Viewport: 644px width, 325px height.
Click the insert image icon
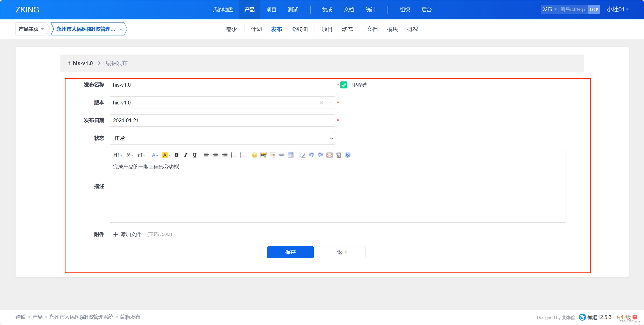[264, 155]
